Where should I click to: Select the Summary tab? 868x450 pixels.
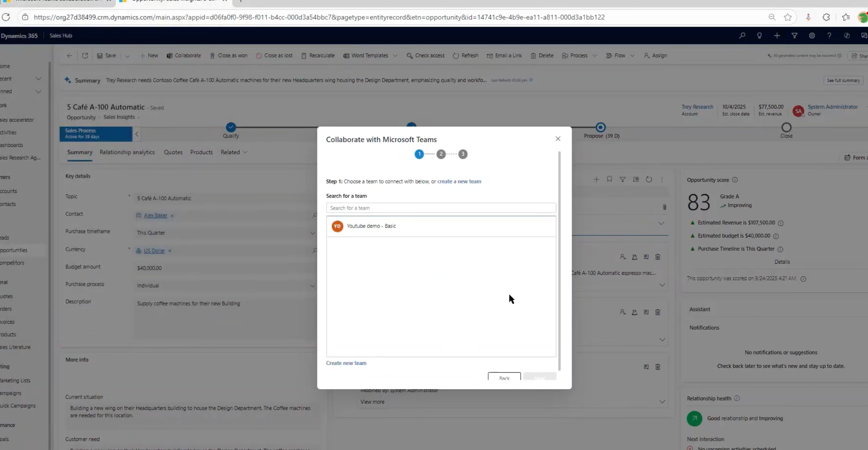click(80, 152)
